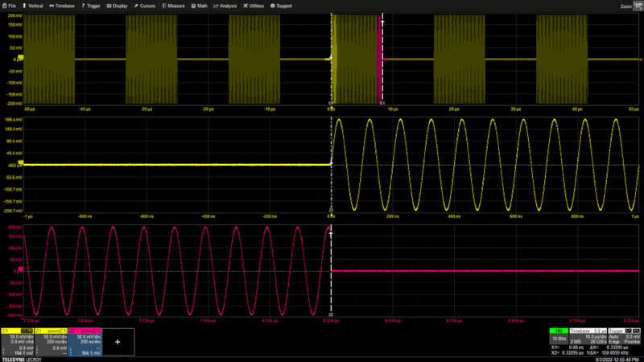Add new trace with plus box
Image resolution: width=644 pixels, height=362 pixels.
tap(118, 342)
